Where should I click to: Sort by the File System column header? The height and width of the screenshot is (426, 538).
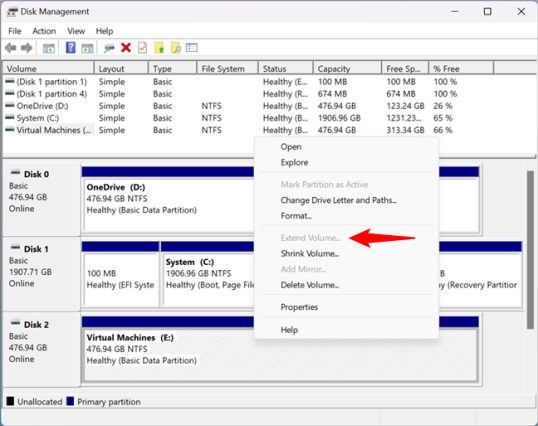pyautogui.click(x=228, y=69)
